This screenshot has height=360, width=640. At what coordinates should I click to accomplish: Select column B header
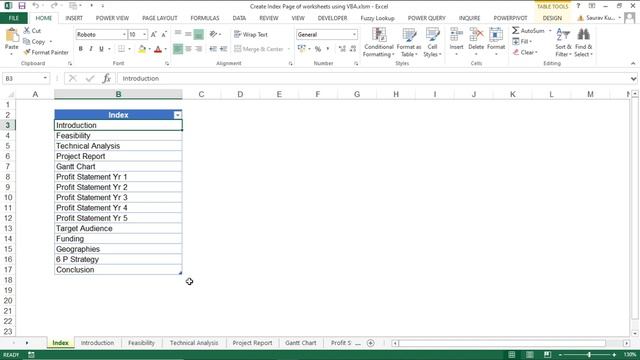[x=118, y=94]
